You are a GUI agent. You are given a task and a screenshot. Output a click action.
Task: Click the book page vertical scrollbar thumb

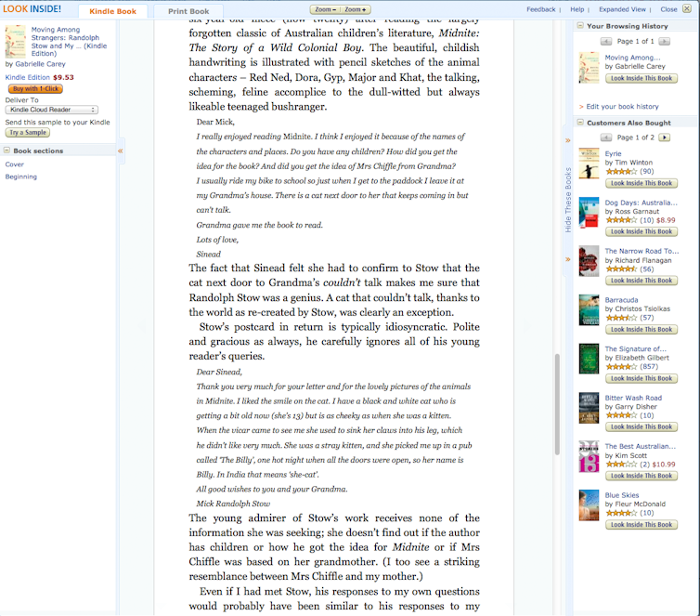click(557, 404)
